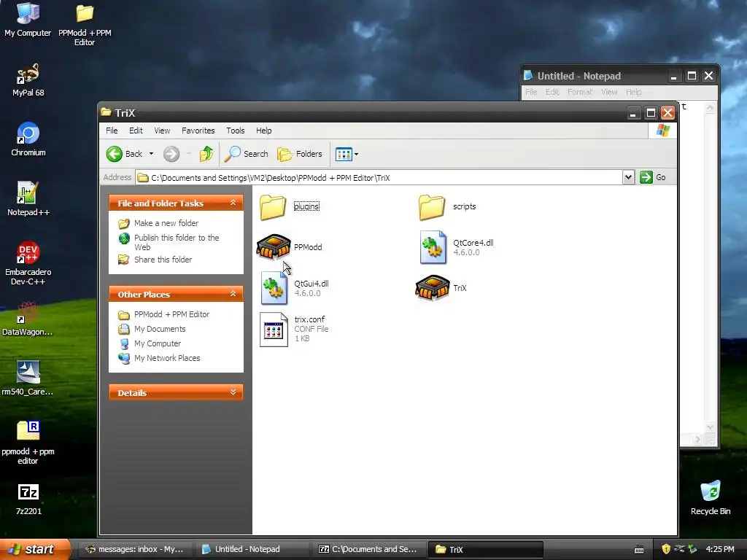Open the Tools menu
The image size is (747, 560).
236,131
